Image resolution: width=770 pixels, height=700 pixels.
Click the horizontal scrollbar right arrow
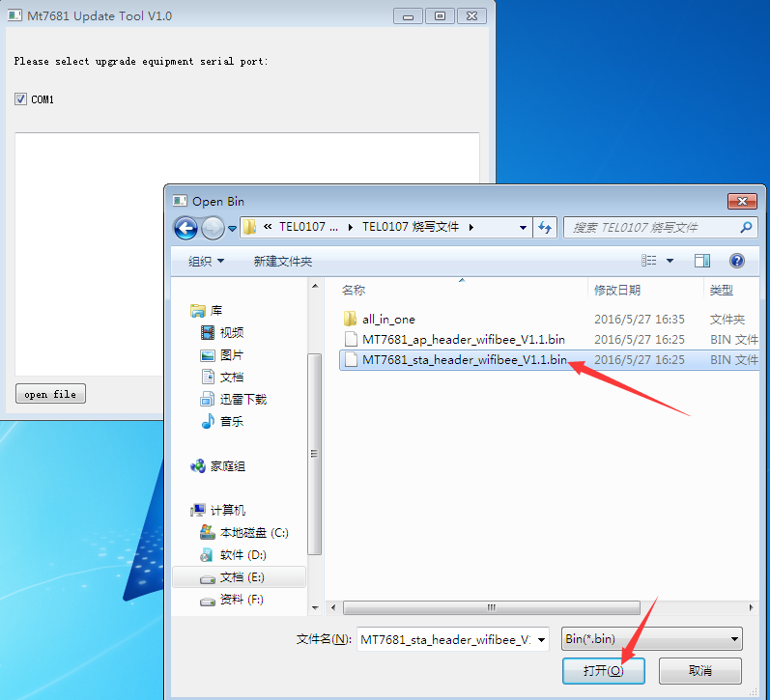click(x=751, y=607)
